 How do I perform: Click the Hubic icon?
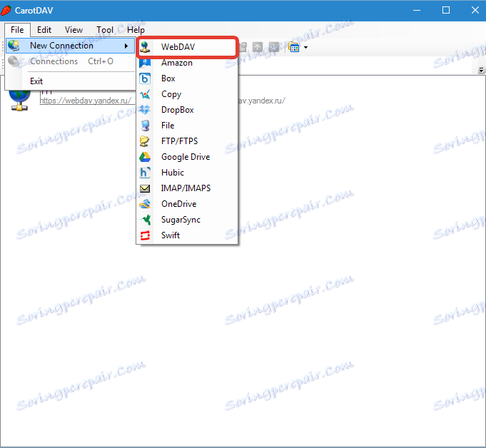[x=145, y=173]
